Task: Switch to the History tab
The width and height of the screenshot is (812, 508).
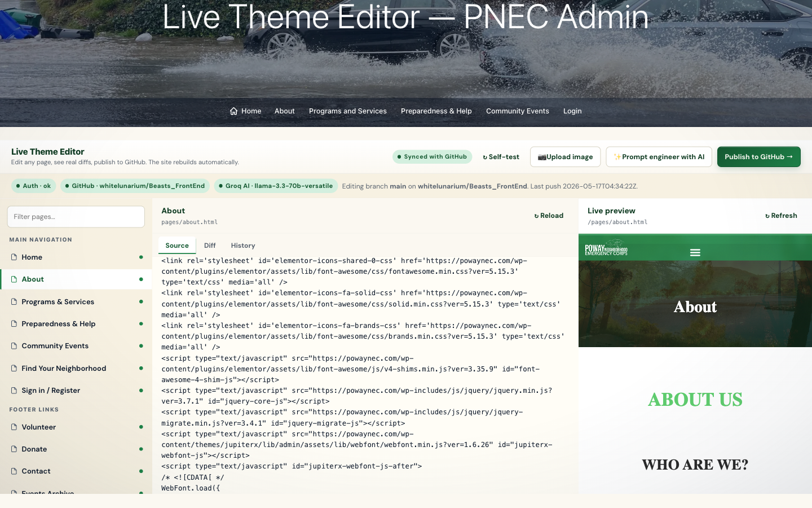Action: pyautogui.click(x=243, y=246)
